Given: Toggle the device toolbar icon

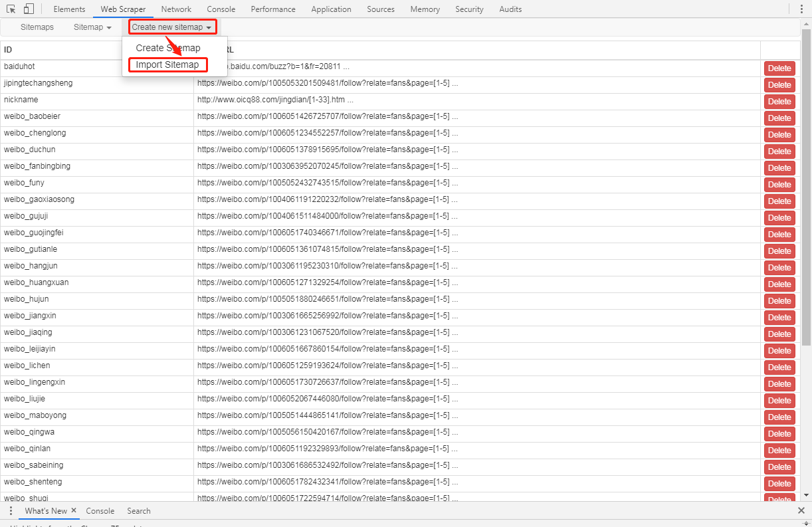Looking at the screenshot, I should [29, 9].
